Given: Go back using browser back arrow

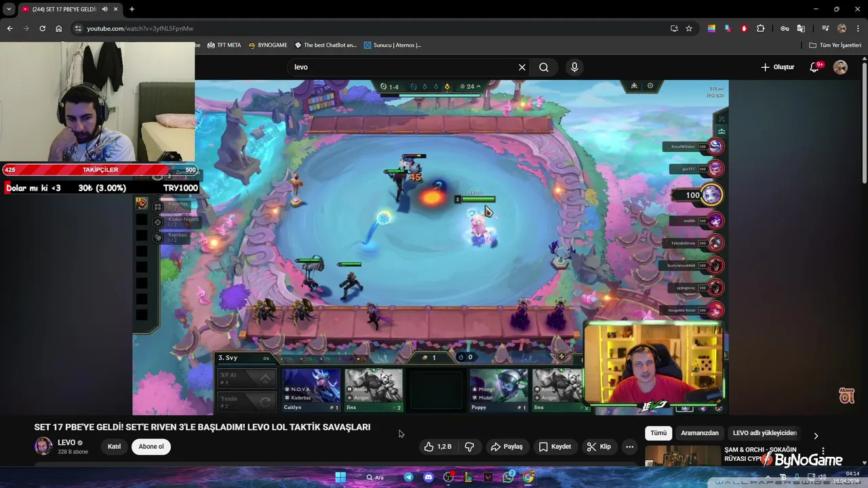Looking at the screenshot, I should pyautogui.click(x=9, y=28).
